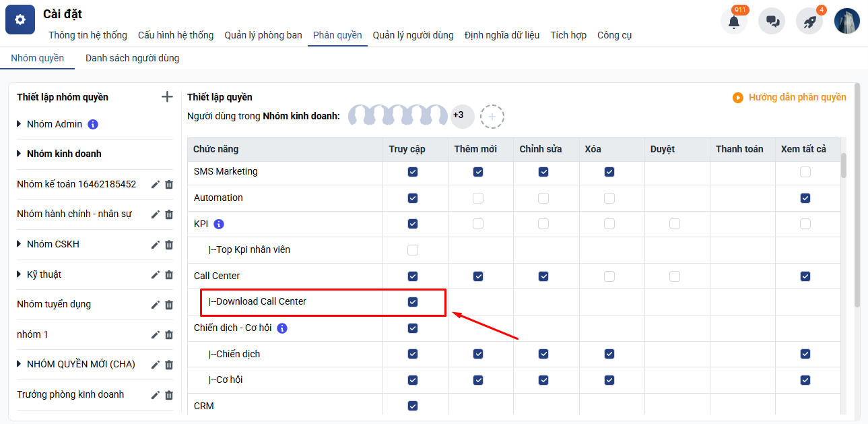Delete the Nhóm kế toán 16462185452 group
Viewport: 868px width, 424px height.
click(x=169, y=185)
